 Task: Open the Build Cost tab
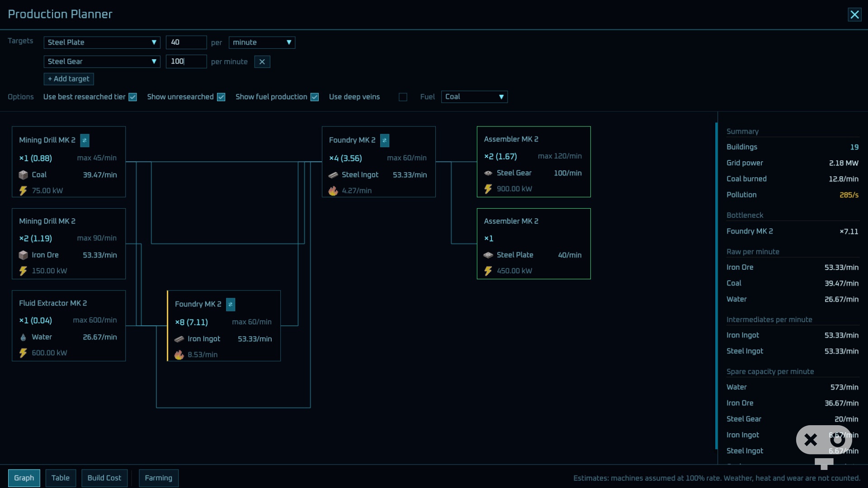pyautogui.click(x=104, y=478)
